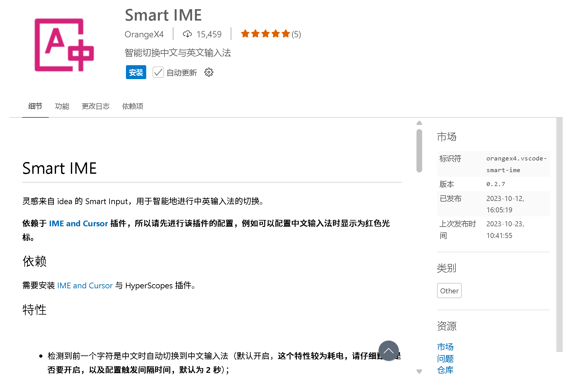Switch to the 细节 tab
This screenshot has width=588, height=376.
pos(35,106)
